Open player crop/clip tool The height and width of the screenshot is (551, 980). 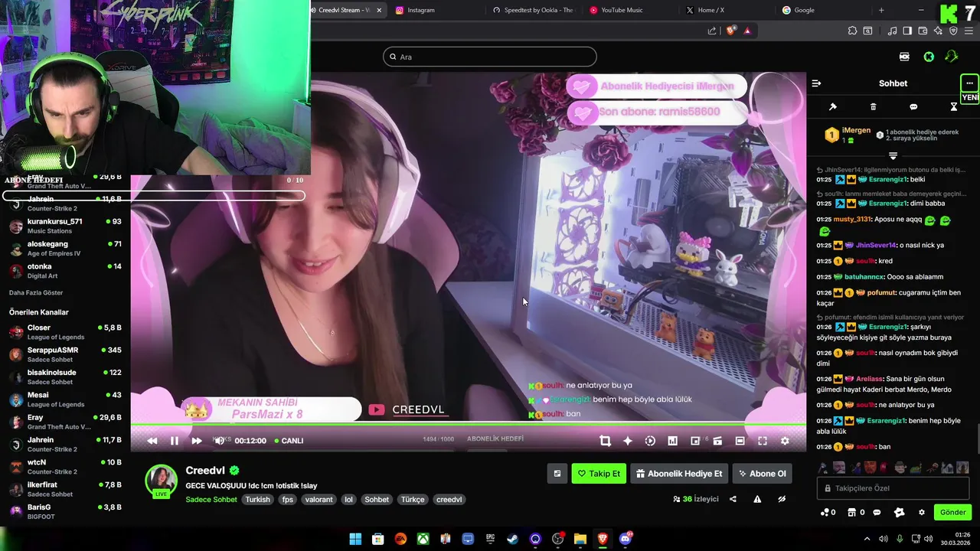click(605, 441)
